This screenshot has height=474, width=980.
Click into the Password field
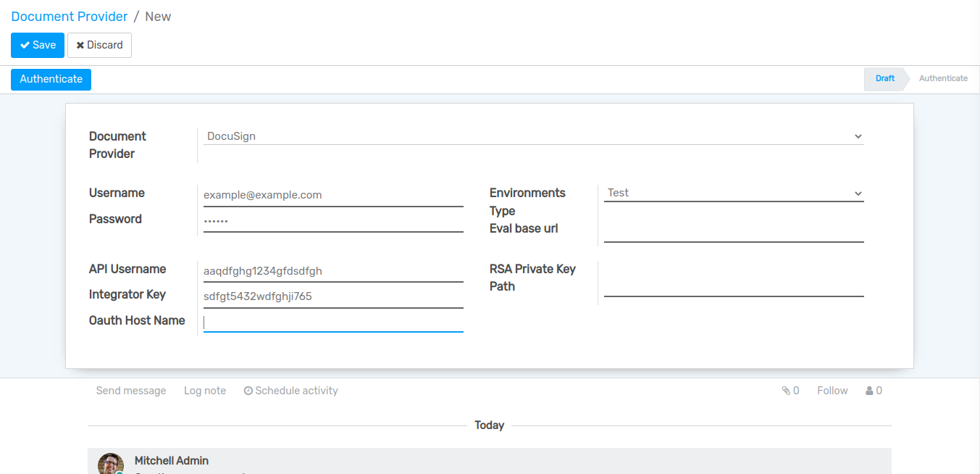point(333,220)
